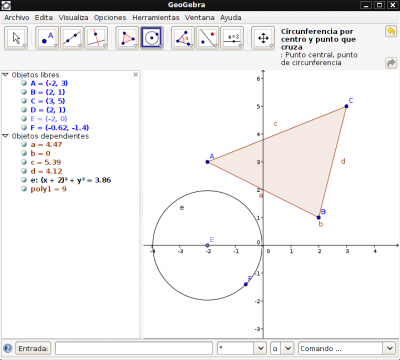This screenshot has width=400, height=360.
Task: Toggle visibility bullet for point A
Action: click(24, 83)
